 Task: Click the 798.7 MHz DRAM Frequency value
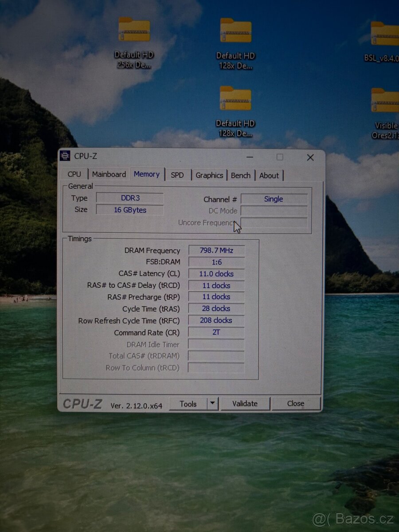coord(216,250)
